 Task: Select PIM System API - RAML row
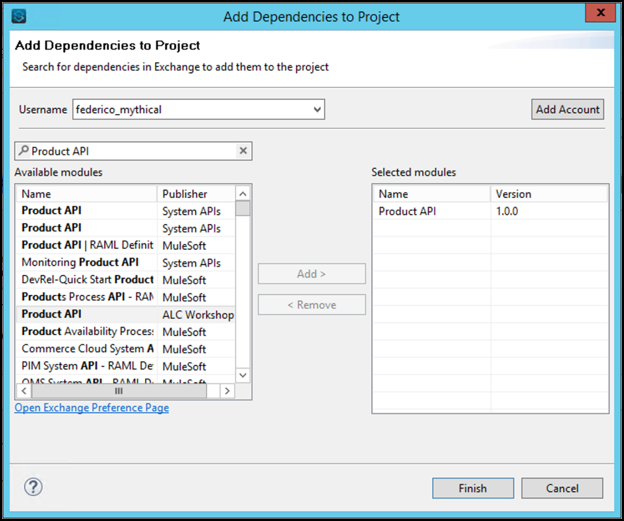pyautogui.click(x=125, y=366)
